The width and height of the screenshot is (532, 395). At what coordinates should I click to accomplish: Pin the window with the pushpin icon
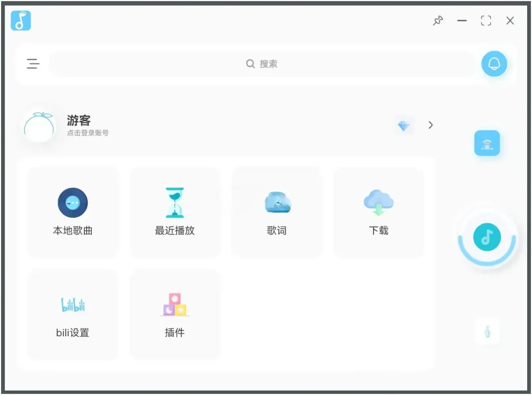(437, 20)
